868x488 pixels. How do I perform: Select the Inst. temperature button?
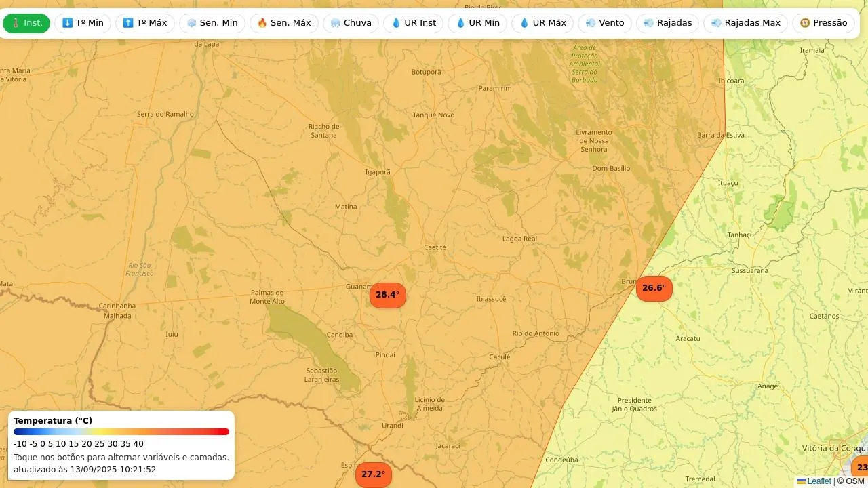point(26,23)
